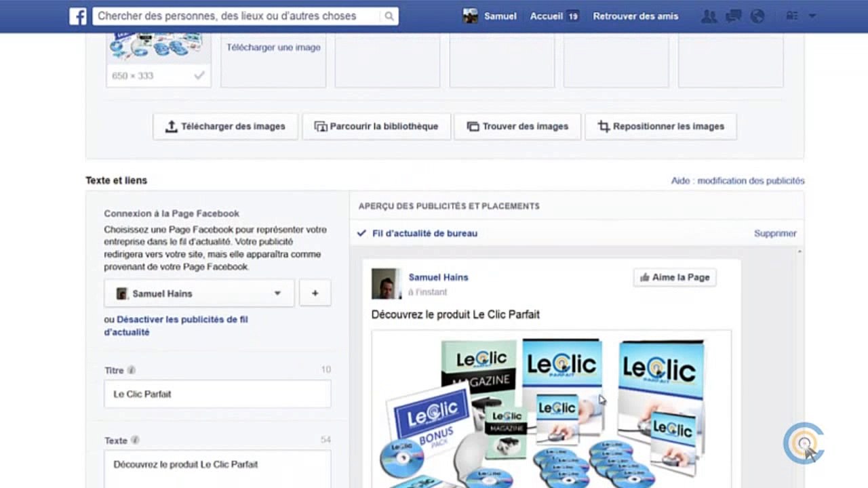Click the Facebook logo icon
The width and height of the screenshot is (868, 488).
tap(78, 16)
